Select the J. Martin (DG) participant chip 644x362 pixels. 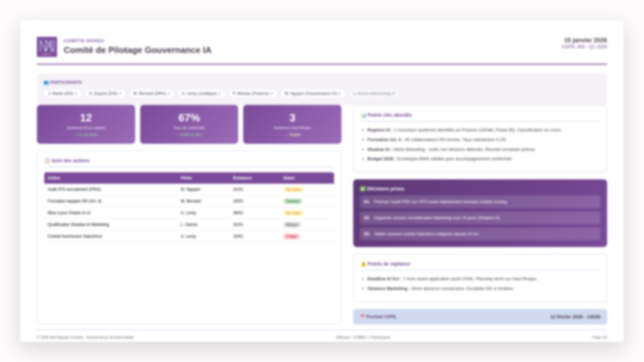click(x=62, y=94)
